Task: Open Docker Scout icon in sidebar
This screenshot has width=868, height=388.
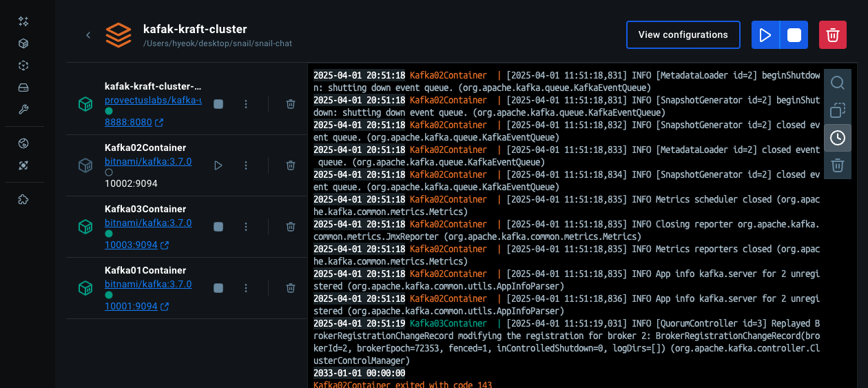Action: point(23,165)
